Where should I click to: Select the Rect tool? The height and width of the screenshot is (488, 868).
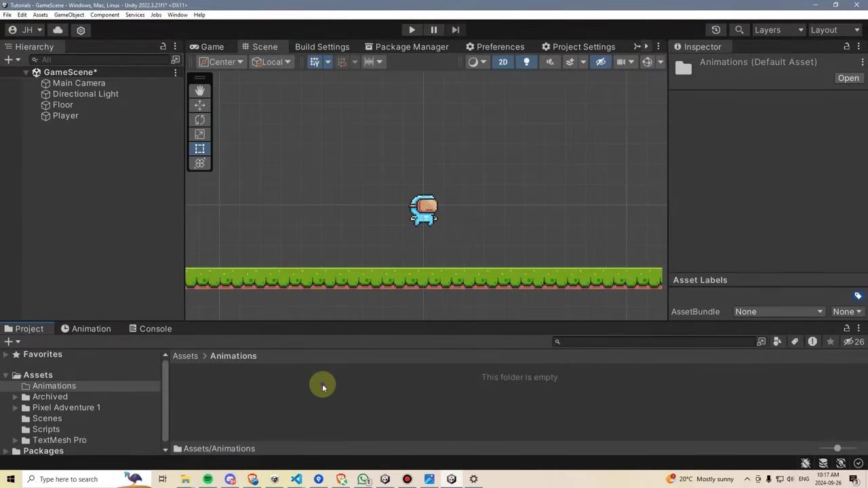coord(199,148)
